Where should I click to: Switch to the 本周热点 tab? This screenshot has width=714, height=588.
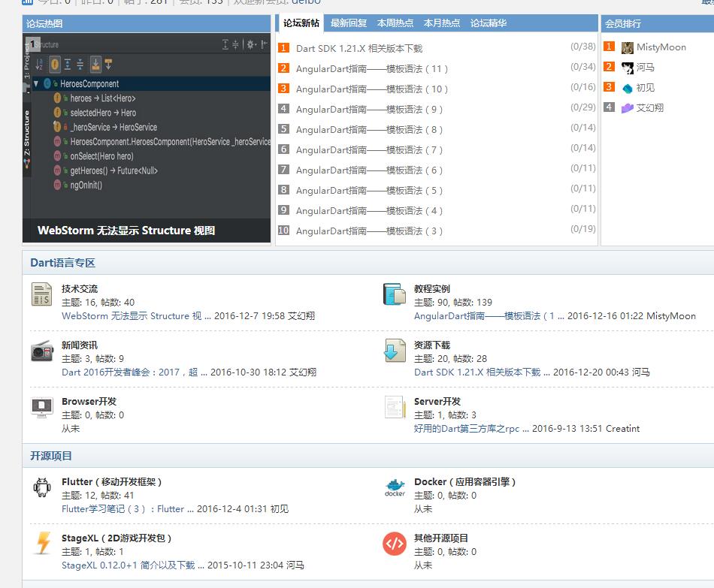(x=395, y=23)
